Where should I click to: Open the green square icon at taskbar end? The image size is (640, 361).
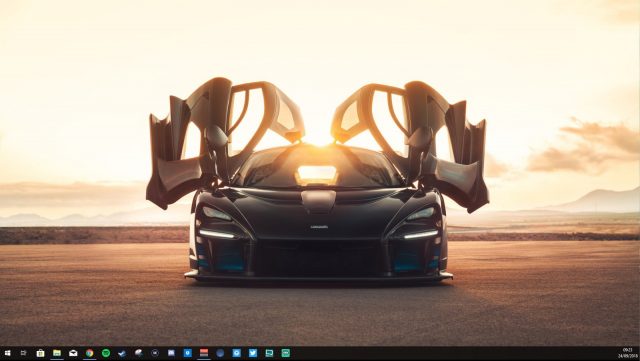[x=285, y=353]
